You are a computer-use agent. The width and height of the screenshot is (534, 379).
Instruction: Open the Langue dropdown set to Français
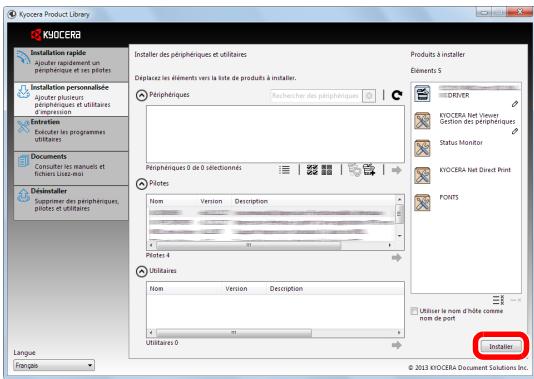click(54, 365)
